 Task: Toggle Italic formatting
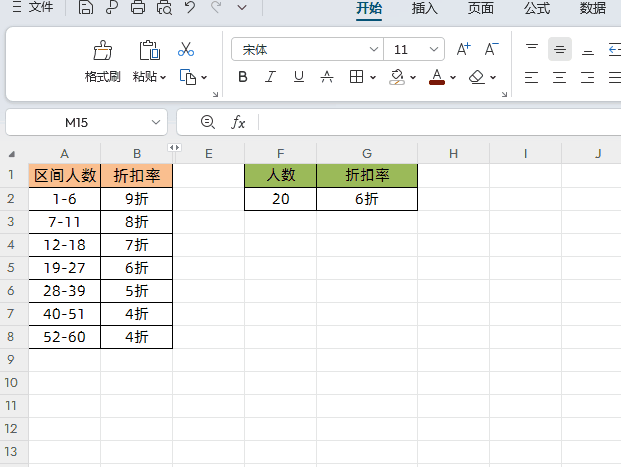click(x=270, y=77)
